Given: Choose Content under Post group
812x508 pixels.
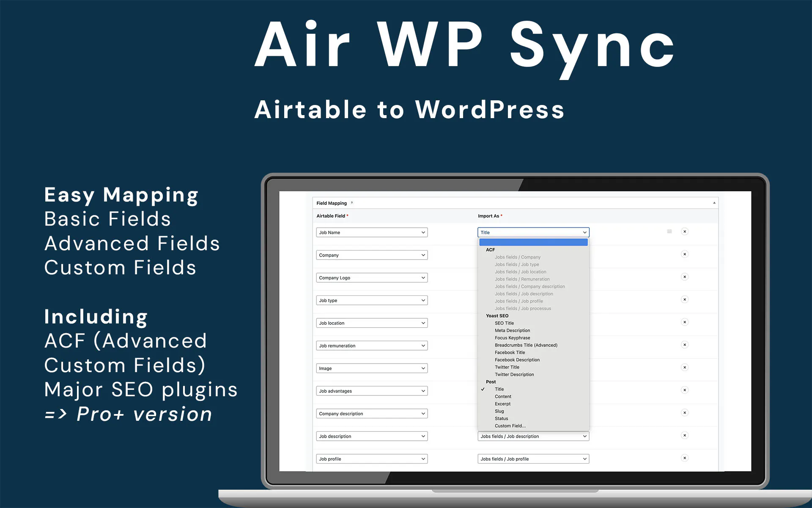Looking at the screenshot, I should click(x=503, y=397).
